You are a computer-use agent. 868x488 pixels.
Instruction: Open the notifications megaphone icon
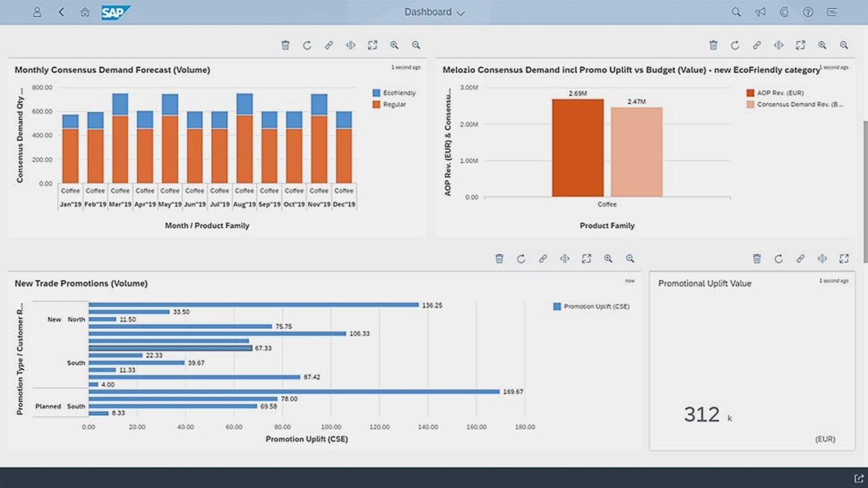[x=760, y=12]
